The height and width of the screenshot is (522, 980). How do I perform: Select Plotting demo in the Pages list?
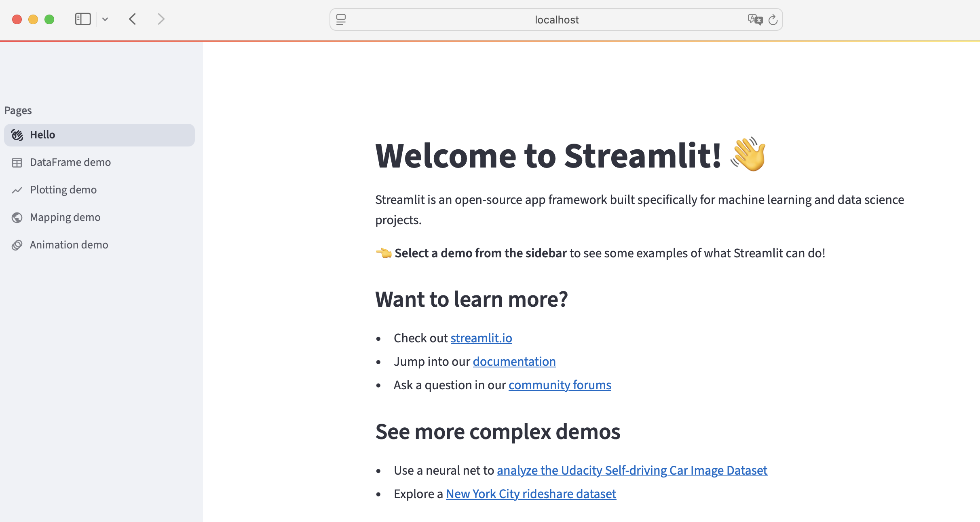coord(63,190)
